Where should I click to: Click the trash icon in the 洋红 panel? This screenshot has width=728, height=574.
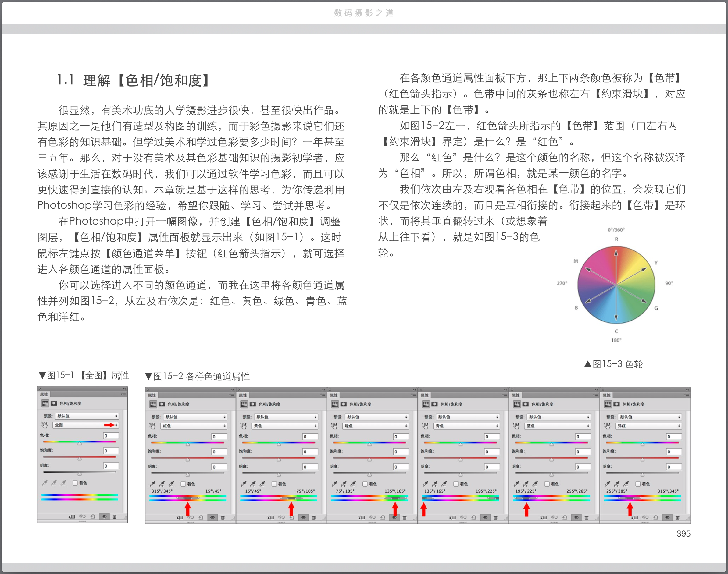[x=677, y=518]
